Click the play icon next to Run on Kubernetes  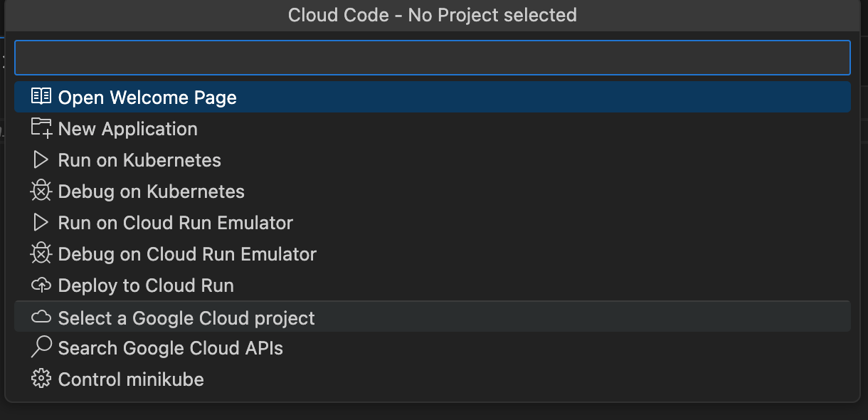tap(41, 159)
